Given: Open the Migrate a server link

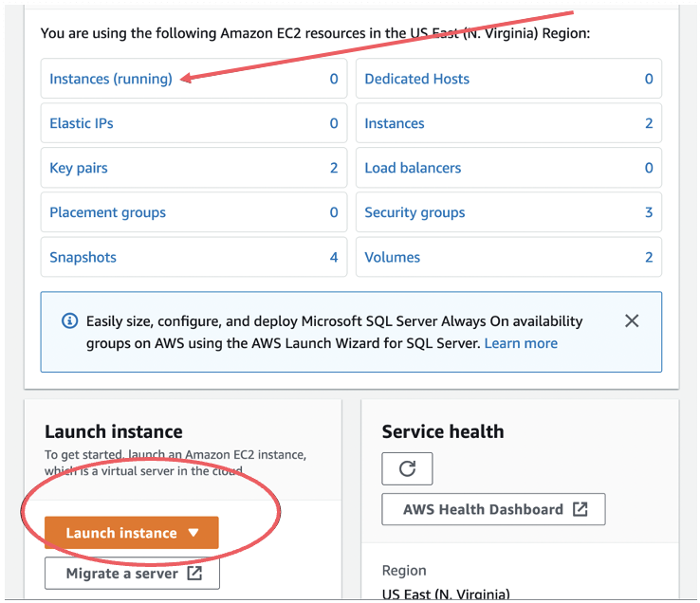Looking at the screenshot, I should point(132,573).
